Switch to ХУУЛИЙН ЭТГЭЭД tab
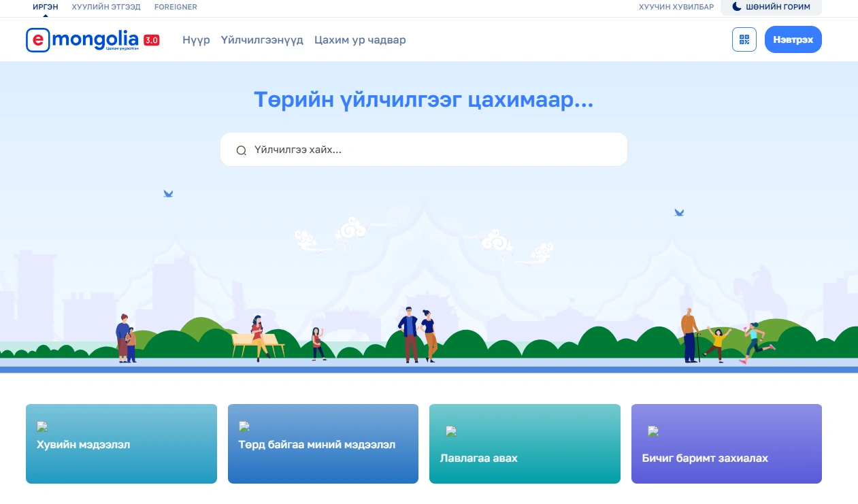858x504 pixels. (106, 7)
